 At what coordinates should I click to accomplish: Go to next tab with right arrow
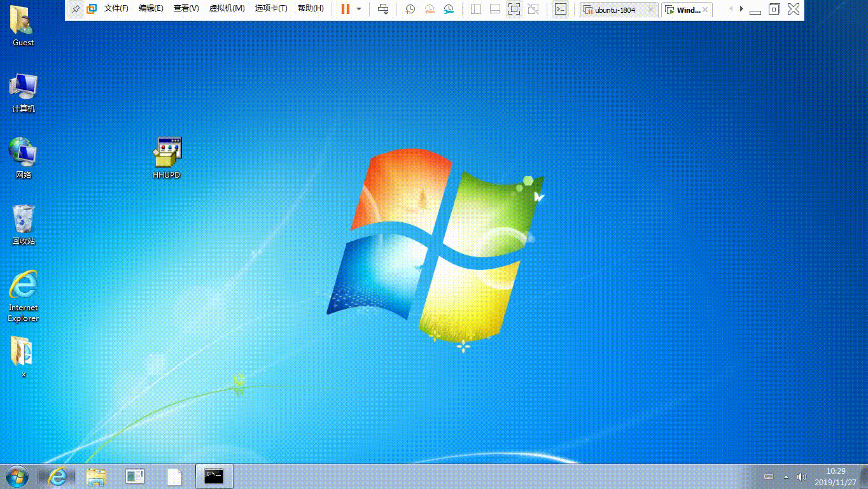tap(741, 9)
